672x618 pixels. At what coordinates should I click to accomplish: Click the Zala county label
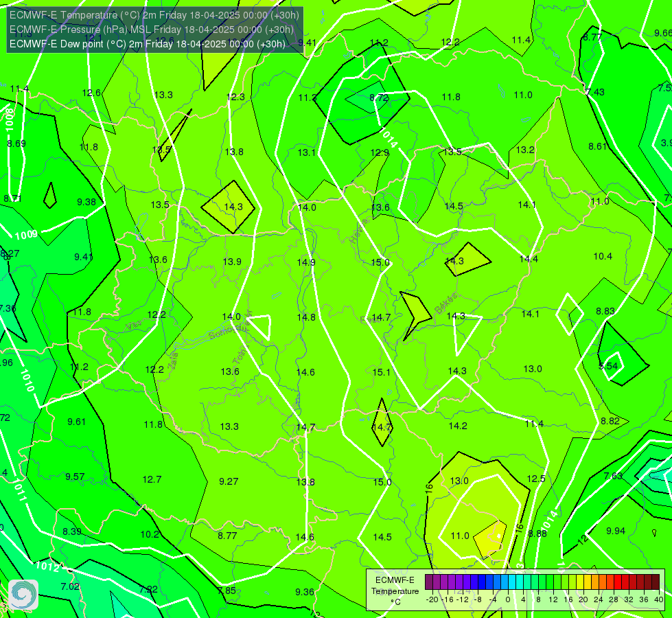pyautogui.click(x=173, y=360)
